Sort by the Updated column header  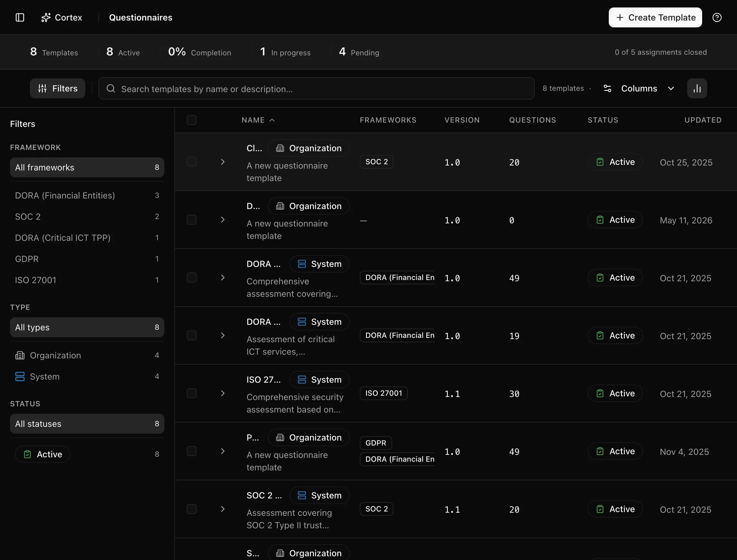[x=703, y=120]
